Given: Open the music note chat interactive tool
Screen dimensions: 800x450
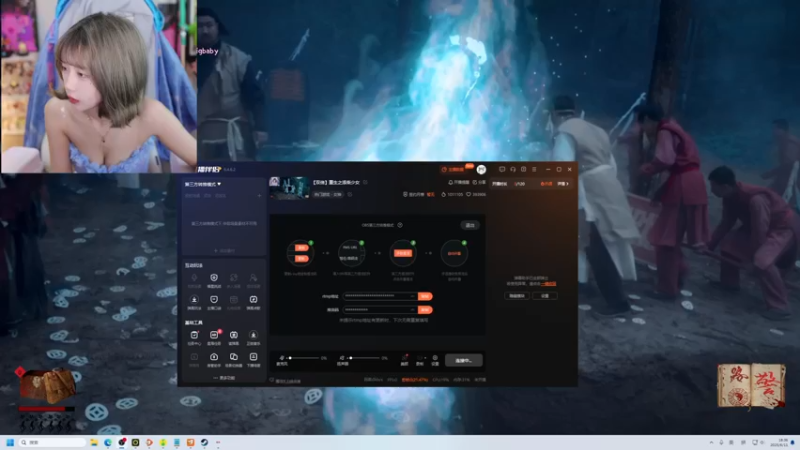Looking at the screenshot, I should pos(253,302).
